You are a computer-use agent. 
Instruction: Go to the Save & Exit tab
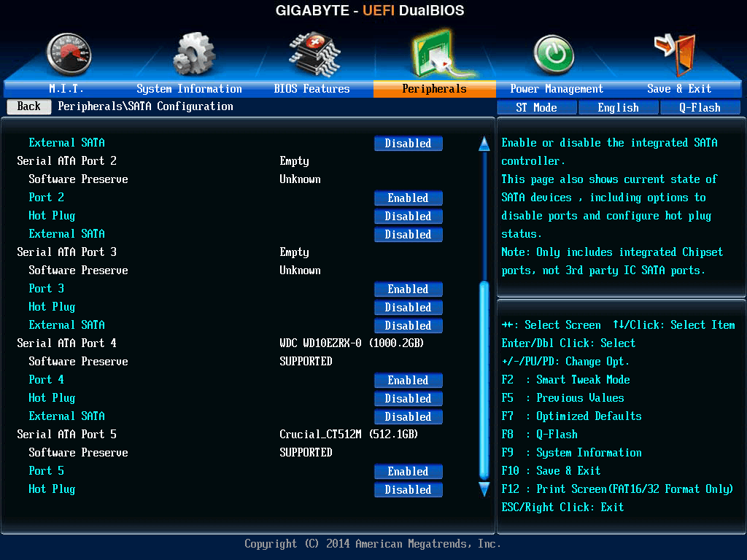[x=679, y=88]
